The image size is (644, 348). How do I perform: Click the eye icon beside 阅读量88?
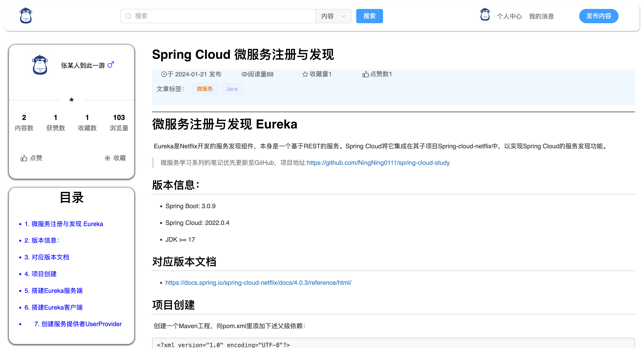244,74
